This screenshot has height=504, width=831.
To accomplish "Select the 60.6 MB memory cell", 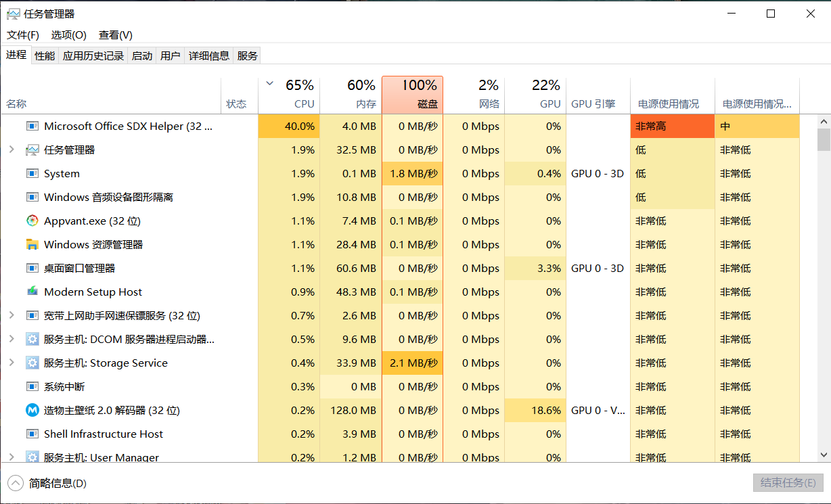I will (351, 268).
